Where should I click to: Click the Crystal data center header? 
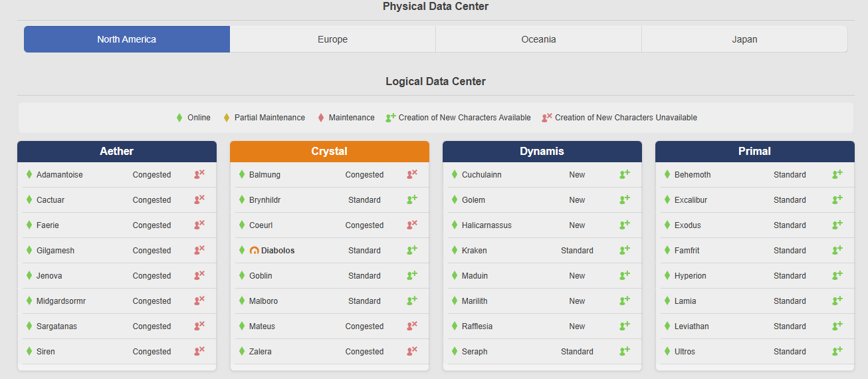(330, 152)
